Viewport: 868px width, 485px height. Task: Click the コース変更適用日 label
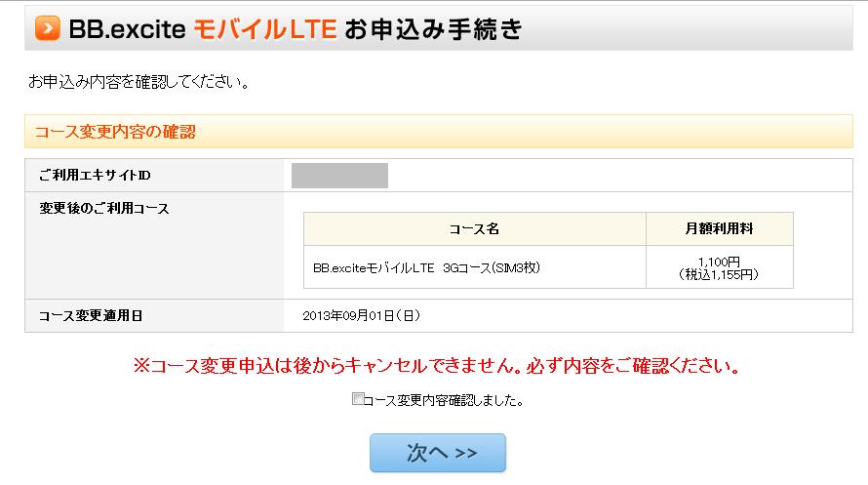(91, 316)
